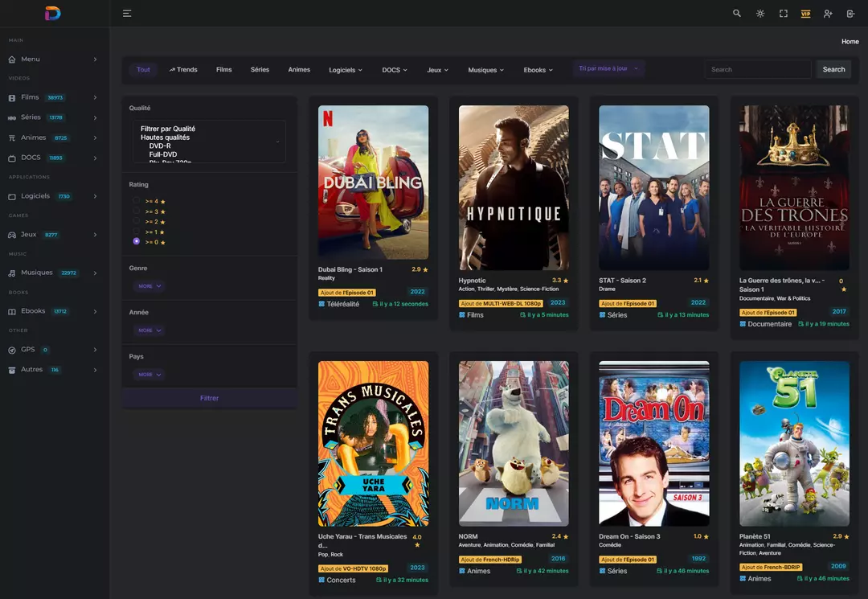Click the logout icon at top right
This screenshot has height=599, width=868.
[x=851, y=14]
